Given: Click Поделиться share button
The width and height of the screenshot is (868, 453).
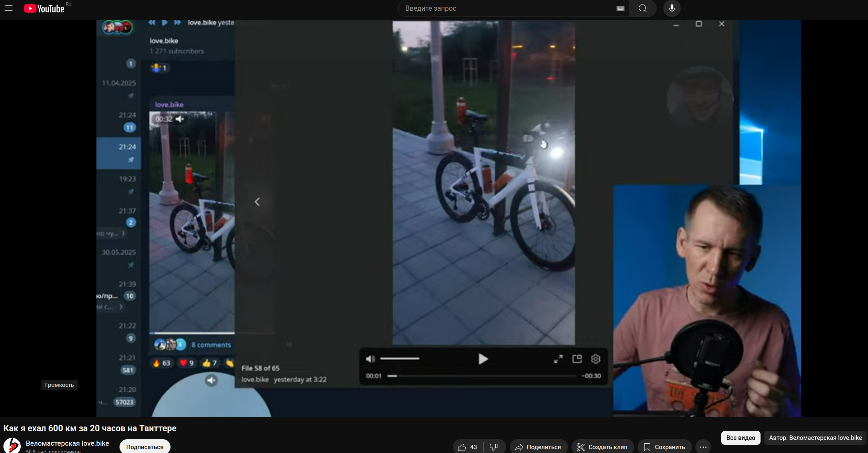Looking at the screenshot, I should click(x=538, y=447).
